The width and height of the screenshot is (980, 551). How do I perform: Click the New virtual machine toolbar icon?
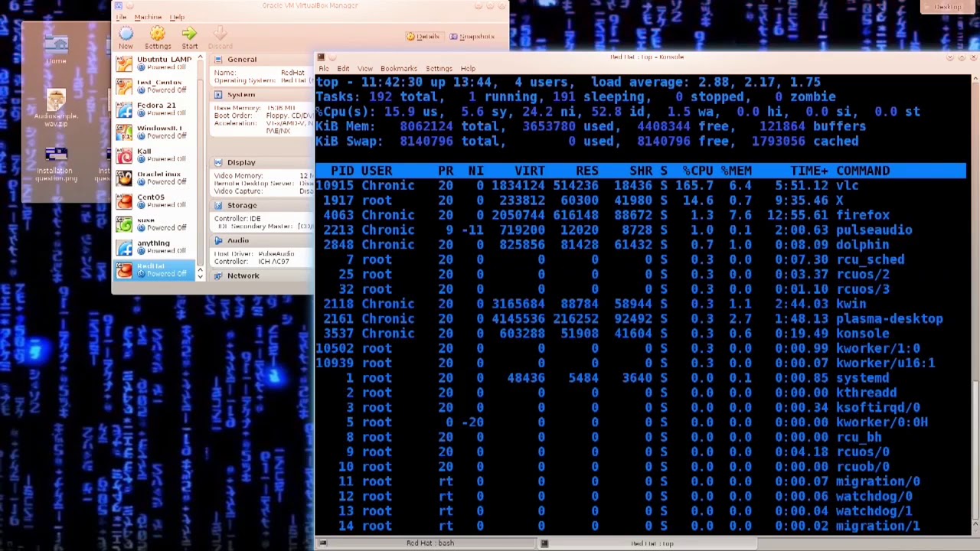[x=126, y=34]
